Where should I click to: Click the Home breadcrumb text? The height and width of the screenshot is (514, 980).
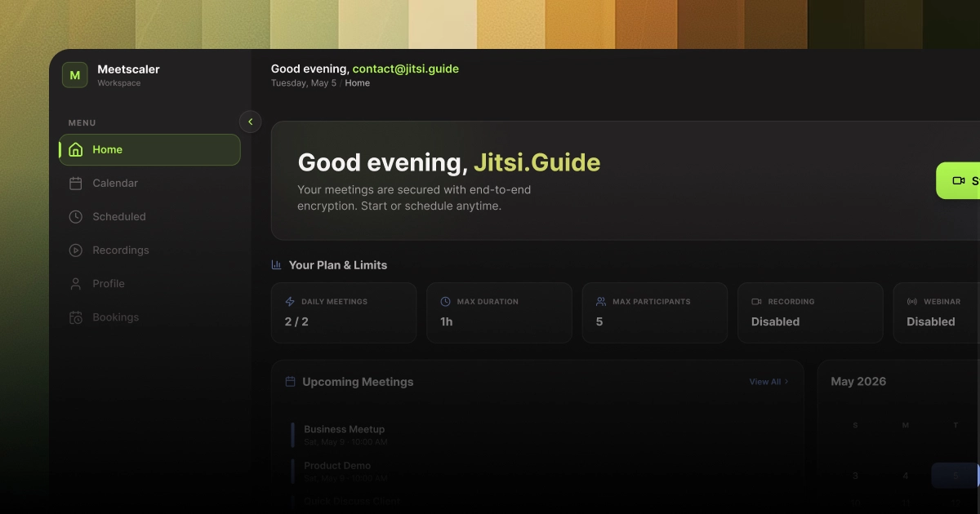358,83
